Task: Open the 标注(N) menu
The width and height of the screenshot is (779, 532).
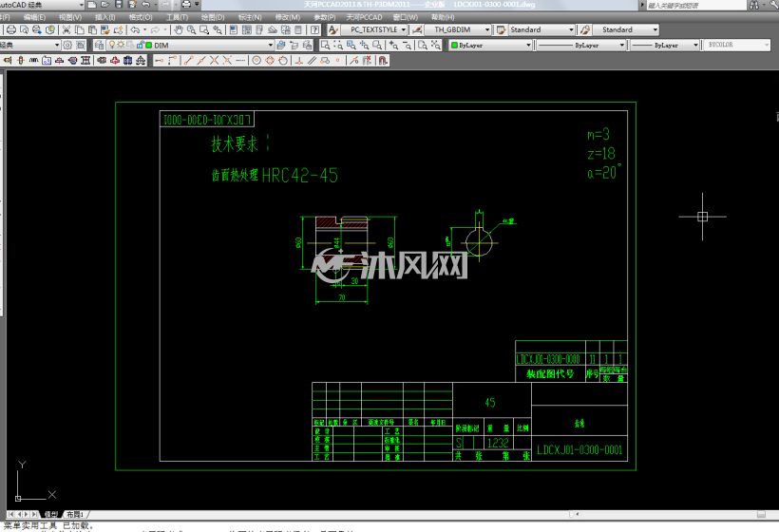Action: (x=250, y=17)
